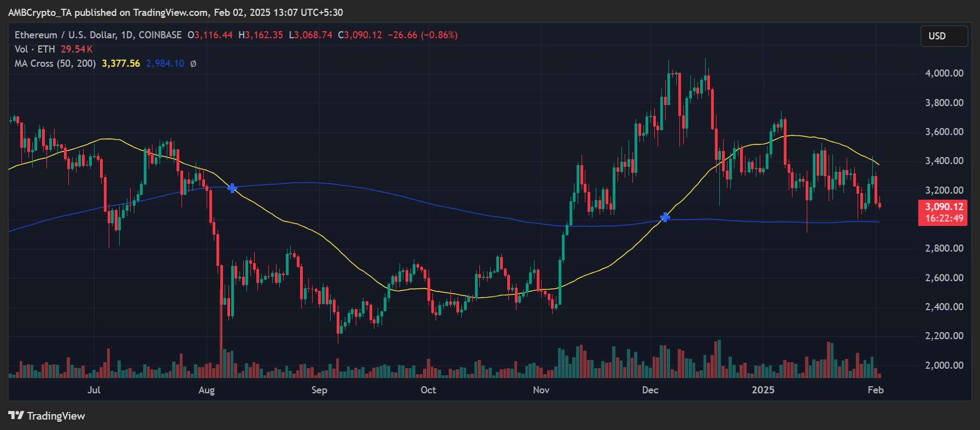This screenshot has width=980, height=430.
Task: Select the Vol · ETH indicator label
Action: point(34,49)
